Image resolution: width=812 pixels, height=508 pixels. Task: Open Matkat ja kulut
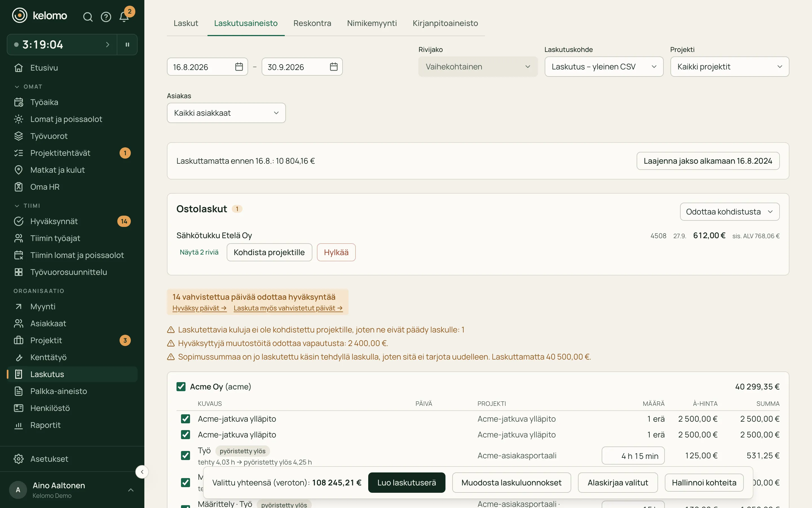coord(72,170)
